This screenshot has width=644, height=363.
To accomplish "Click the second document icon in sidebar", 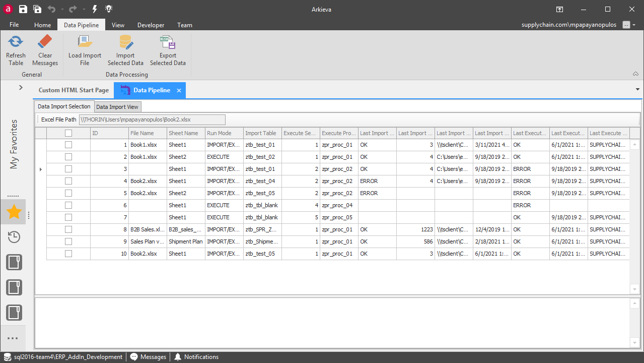I will coord(14,287).
